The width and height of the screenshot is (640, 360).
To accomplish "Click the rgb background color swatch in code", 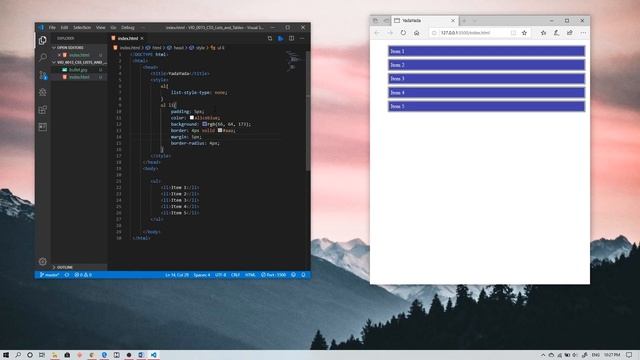I will point(204,124).
